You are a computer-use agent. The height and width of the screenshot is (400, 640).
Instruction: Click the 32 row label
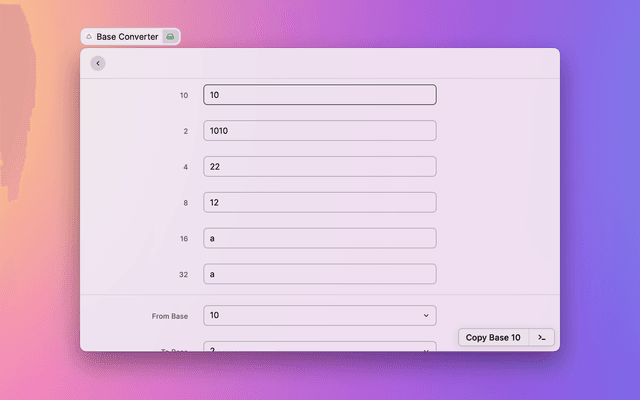tap(184, 275)
